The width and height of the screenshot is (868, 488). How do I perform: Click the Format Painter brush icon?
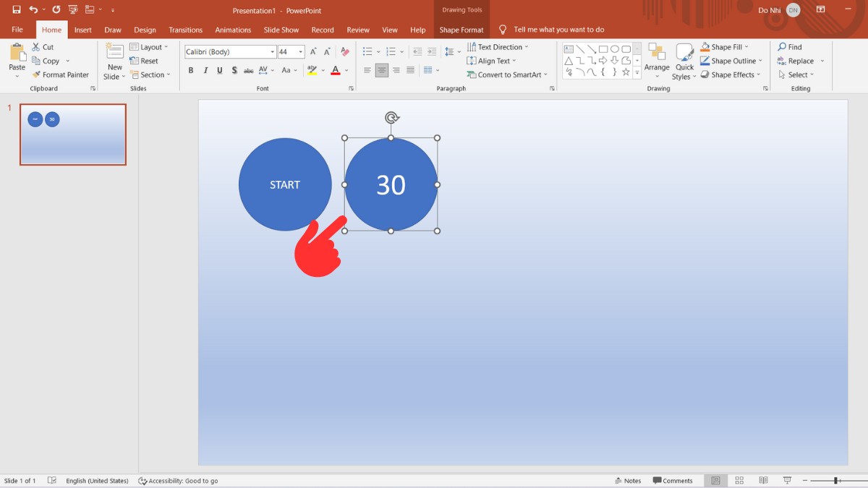click(36, 74)
